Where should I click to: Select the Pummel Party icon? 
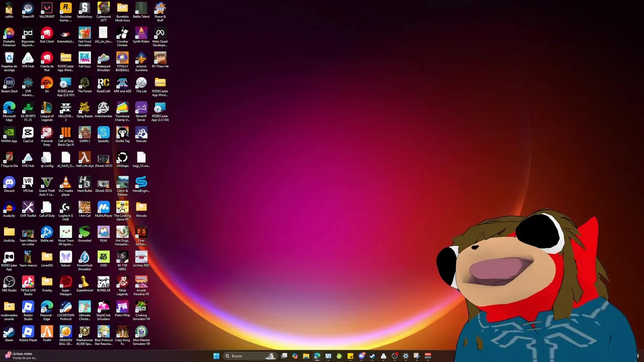coord(47,137)
